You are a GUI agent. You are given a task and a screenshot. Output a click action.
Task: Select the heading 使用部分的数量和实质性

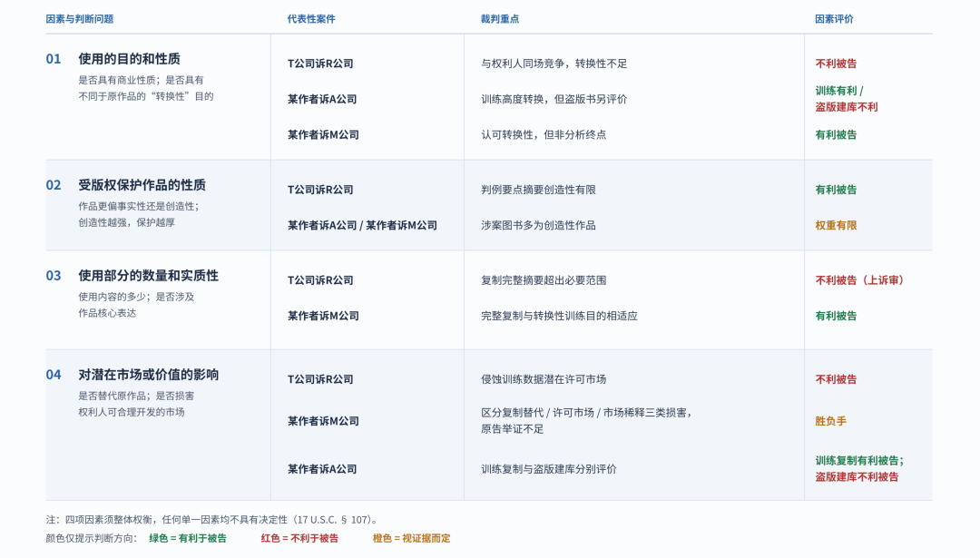[148, 276]
